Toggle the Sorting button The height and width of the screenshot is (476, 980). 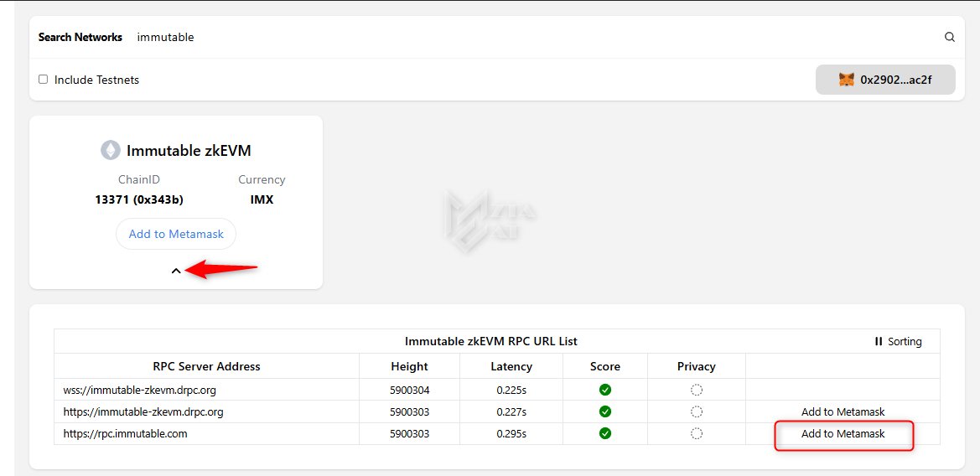(898, 342)
